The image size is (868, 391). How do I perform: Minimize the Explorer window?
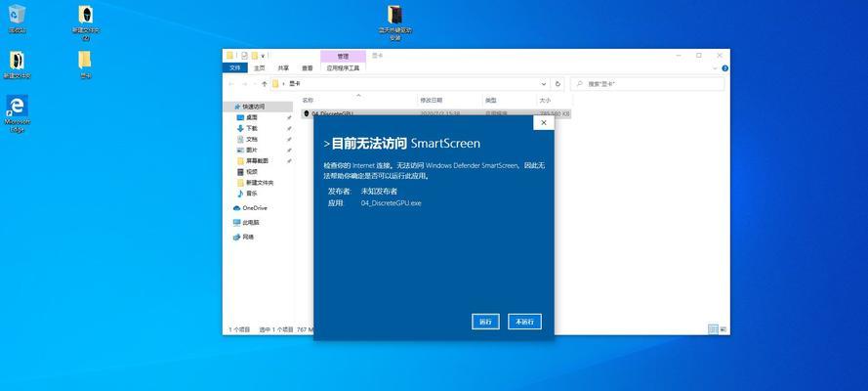tap(679, 56)
